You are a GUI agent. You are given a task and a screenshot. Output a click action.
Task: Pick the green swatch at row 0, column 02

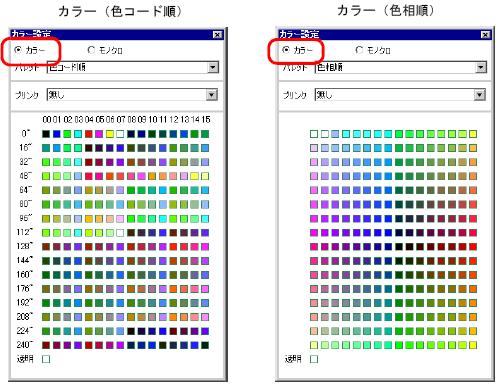click(x=67, y=134)
